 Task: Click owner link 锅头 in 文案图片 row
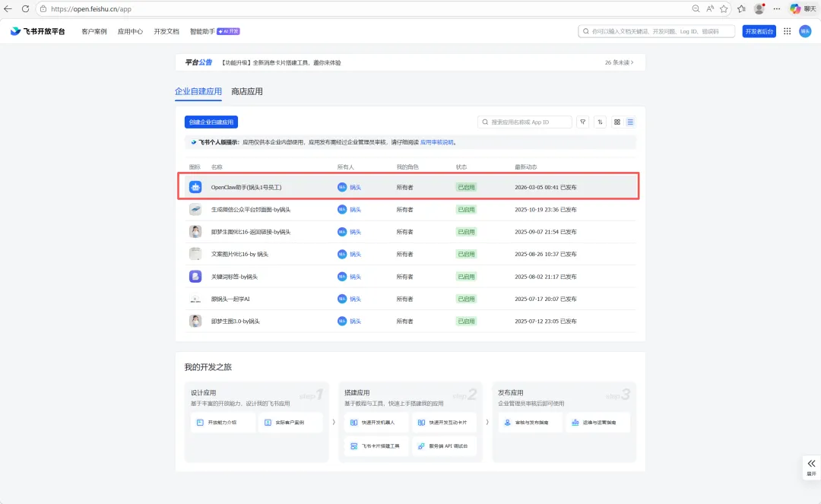pos(356,254)
